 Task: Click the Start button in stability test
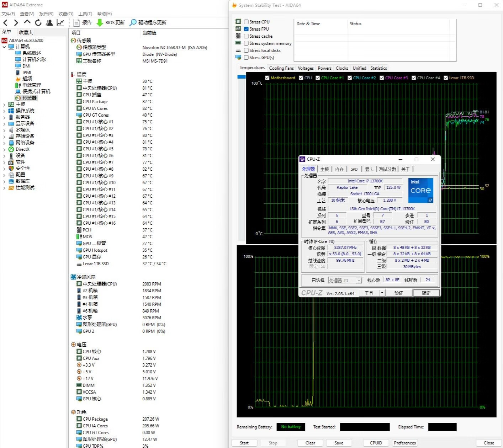click(x=244, y=443)
